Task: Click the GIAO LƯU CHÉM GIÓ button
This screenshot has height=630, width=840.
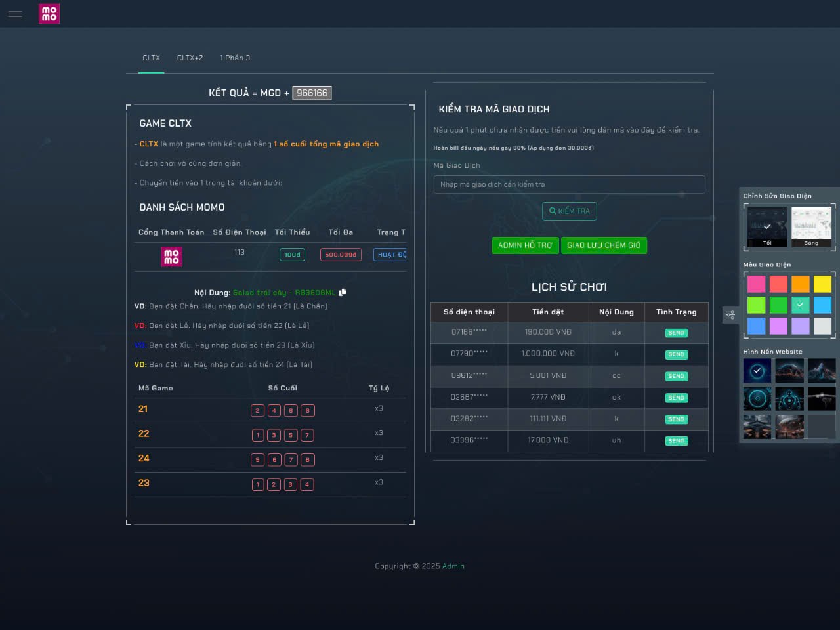Action: [x=604, y=245]
